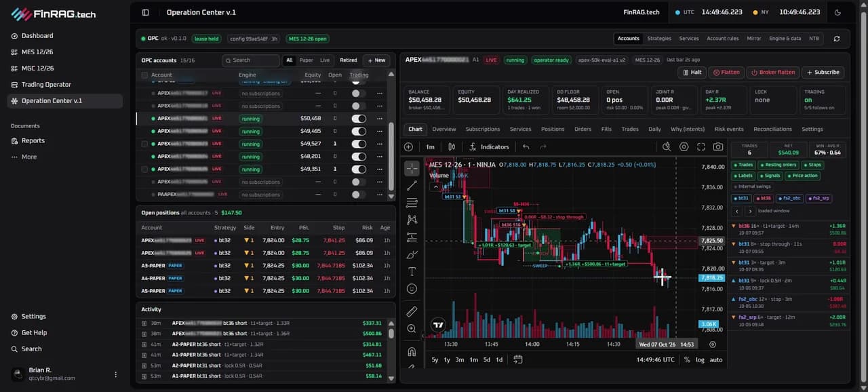Image resolution: width=868 pixels, height=392 pixels.
Task: Select the trend line drawing tool
Action: pyautogui.click(x=412, y=186)
